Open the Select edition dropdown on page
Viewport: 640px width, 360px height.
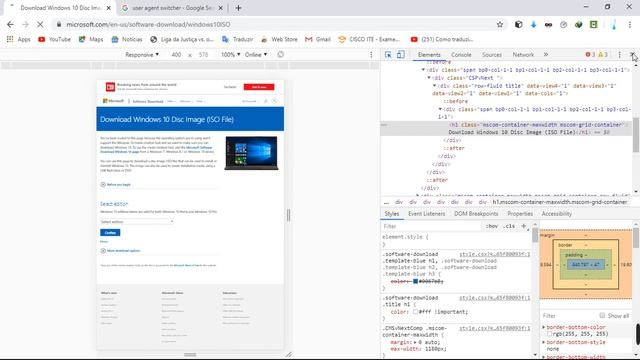point(137,222)
